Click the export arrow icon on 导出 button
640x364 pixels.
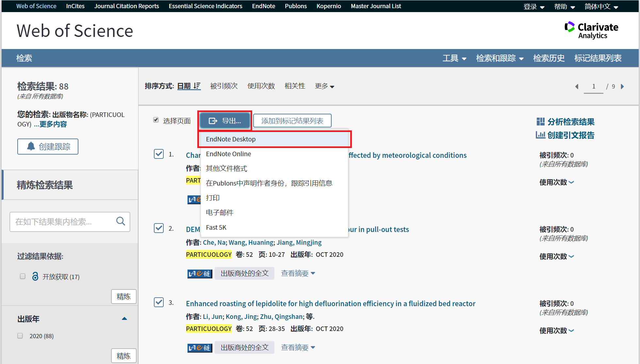point(213,121)
